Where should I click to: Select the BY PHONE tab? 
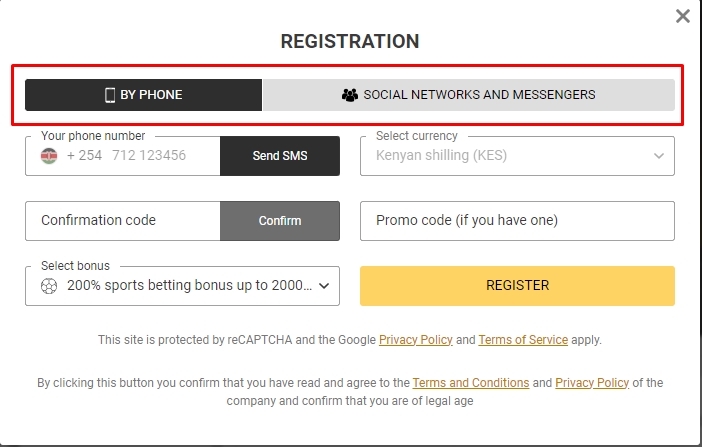click(143, 95)
